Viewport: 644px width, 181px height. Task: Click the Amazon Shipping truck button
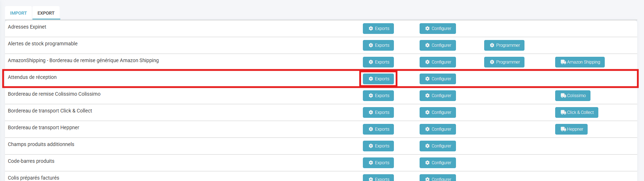[x=579, y=62]
